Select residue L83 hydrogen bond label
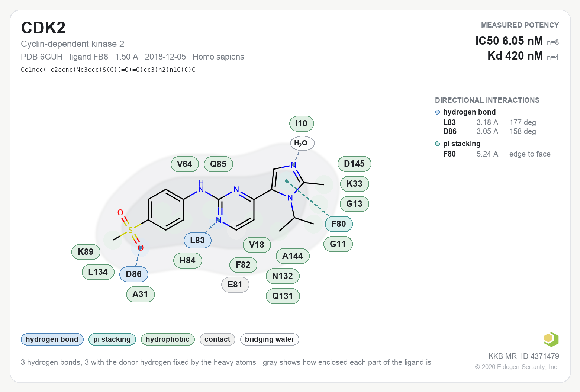Screen dimensions: 580x392 tap(198, 240)
